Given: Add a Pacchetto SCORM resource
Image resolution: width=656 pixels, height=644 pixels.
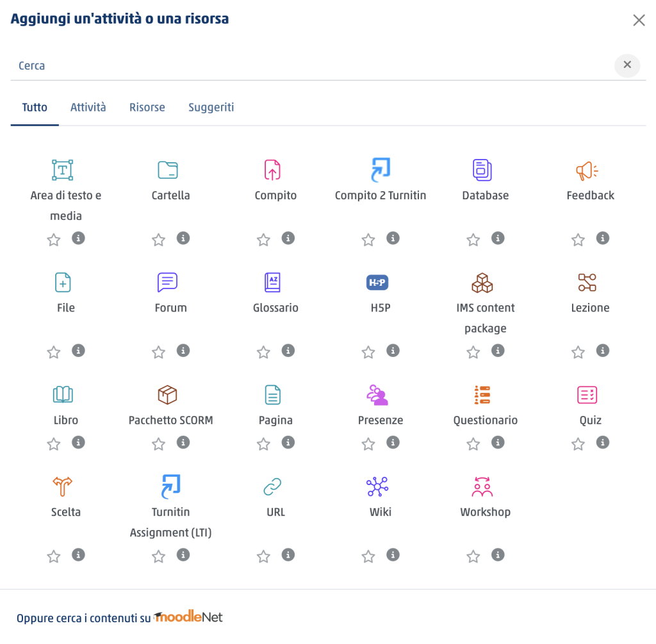Looking at the screenshot, I should 167,395.
